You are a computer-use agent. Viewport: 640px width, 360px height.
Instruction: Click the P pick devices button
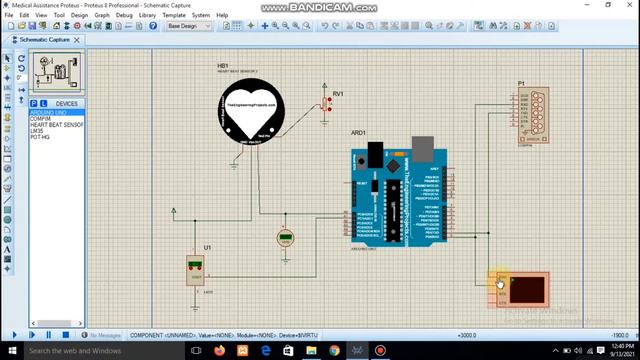[34, 104]
